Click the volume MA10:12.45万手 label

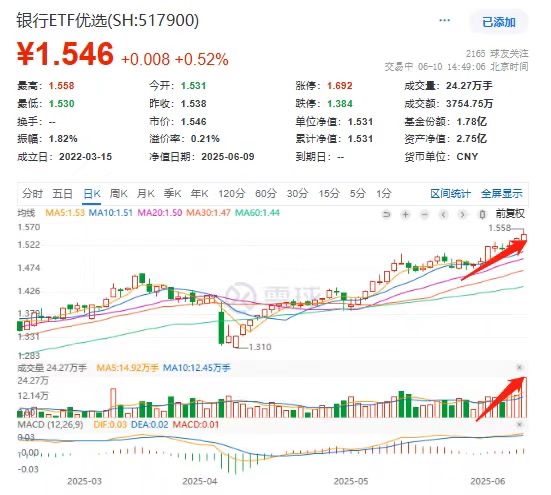coord(197,368)
